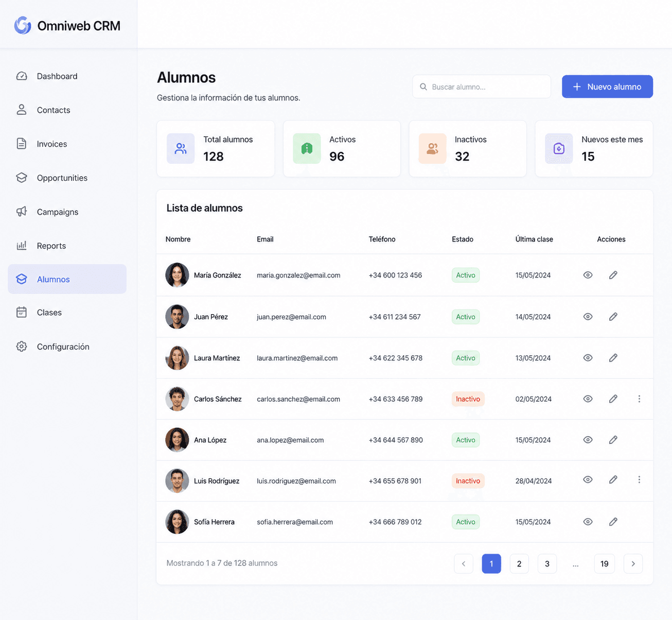
Task: Click the Nombre column header
Action: click(178, 239)
